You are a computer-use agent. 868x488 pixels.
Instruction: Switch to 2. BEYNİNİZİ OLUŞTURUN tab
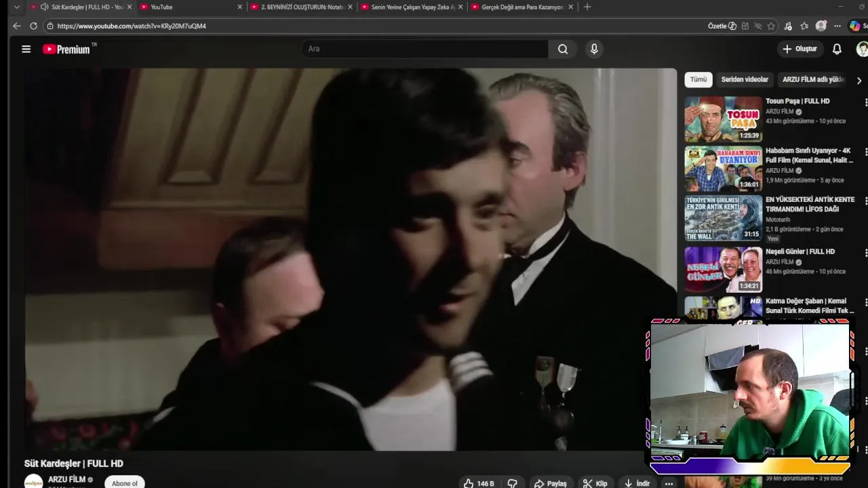[302, 7]
